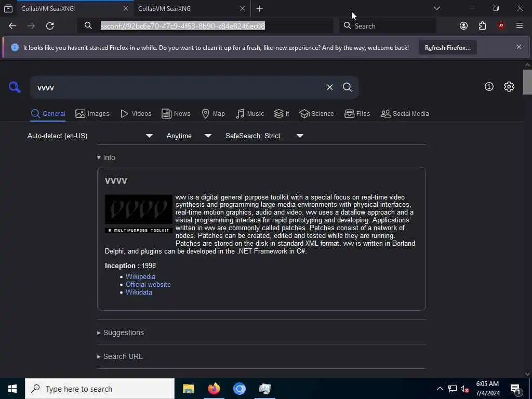Viewport: 532px width, 399px height.
Task: Open the taskbar control panel app icon
Action: [x=264, y=389]
